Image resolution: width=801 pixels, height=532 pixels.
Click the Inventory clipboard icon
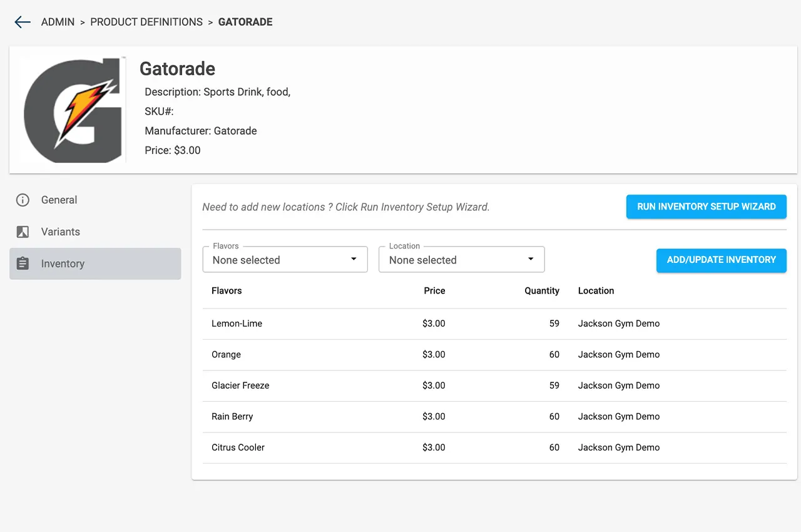click(x=23, y=263)
